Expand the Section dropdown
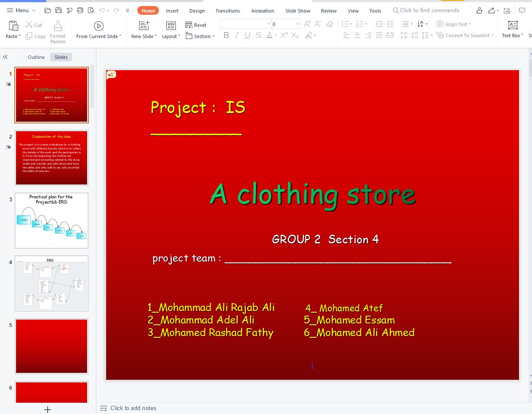Viewport: 532px width, 414px height. [x=201, y=36]
